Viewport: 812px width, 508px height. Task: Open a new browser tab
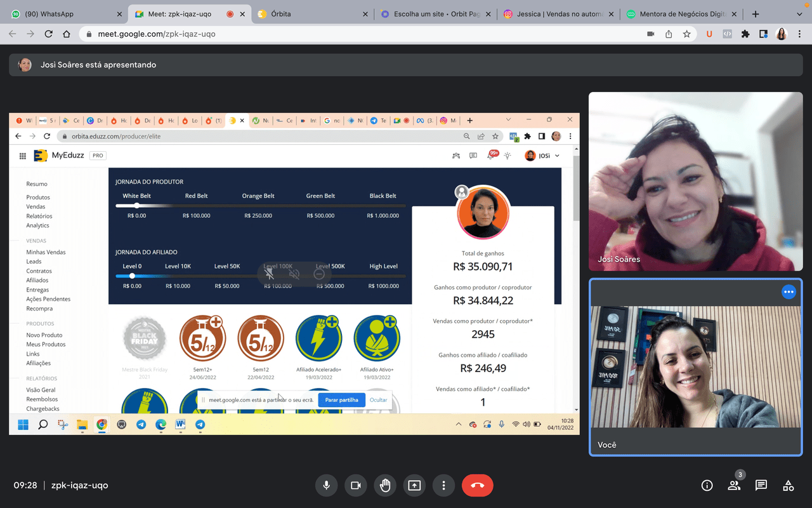pyautogui.click(x=756, y=14)
